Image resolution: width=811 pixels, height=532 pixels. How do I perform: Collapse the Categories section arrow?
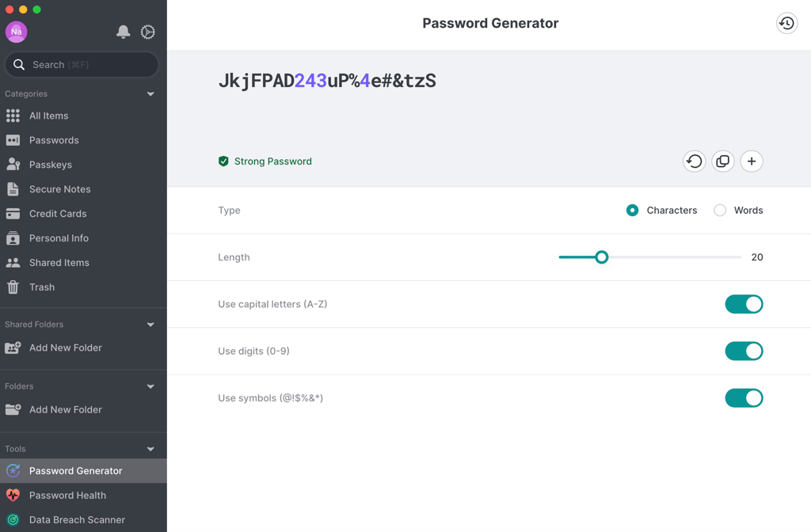click(x=150, y=94)
